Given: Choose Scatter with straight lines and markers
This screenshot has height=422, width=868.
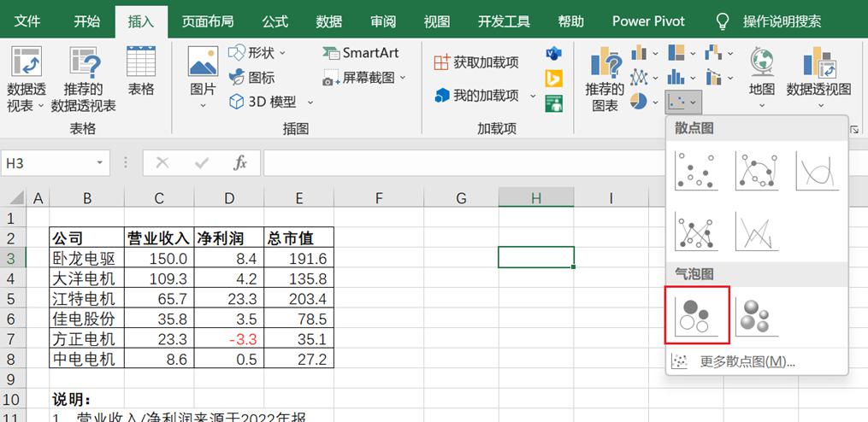Looking at the screenshot, I should point(696,232).
